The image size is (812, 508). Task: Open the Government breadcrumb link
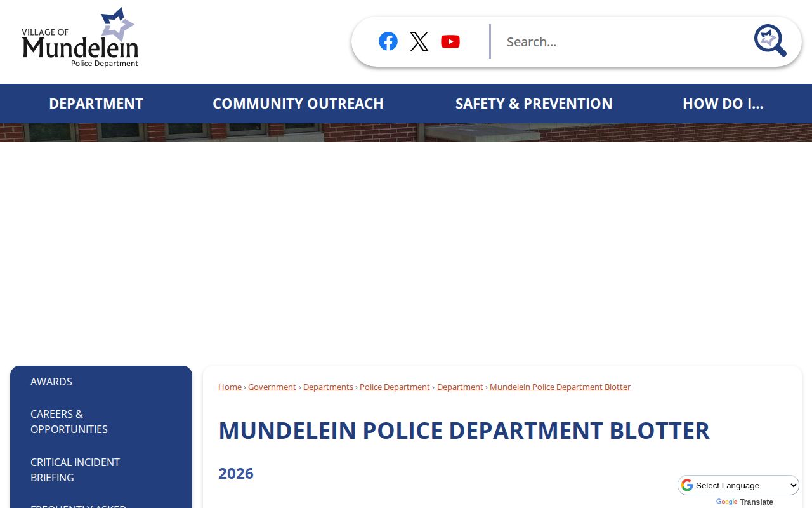click(x=272, y=387)
